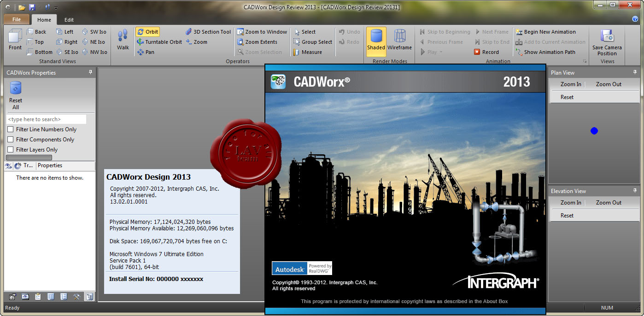
Task: Click the Undo command
Action: 350,32
